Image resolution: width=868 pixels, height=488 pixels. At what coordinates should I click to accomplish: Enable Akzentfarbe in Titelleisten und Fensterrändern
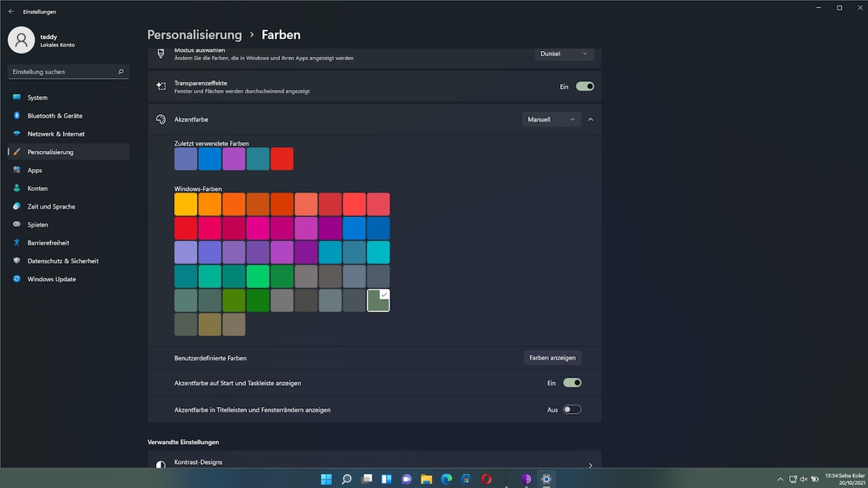pos(571,409)
